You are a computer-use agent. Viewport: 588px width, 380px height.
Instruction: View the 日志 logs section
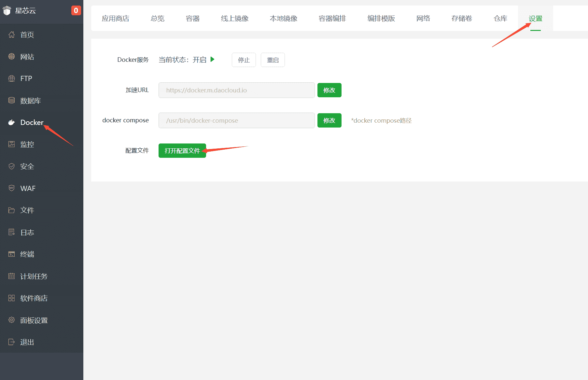[x=27, y=232]
